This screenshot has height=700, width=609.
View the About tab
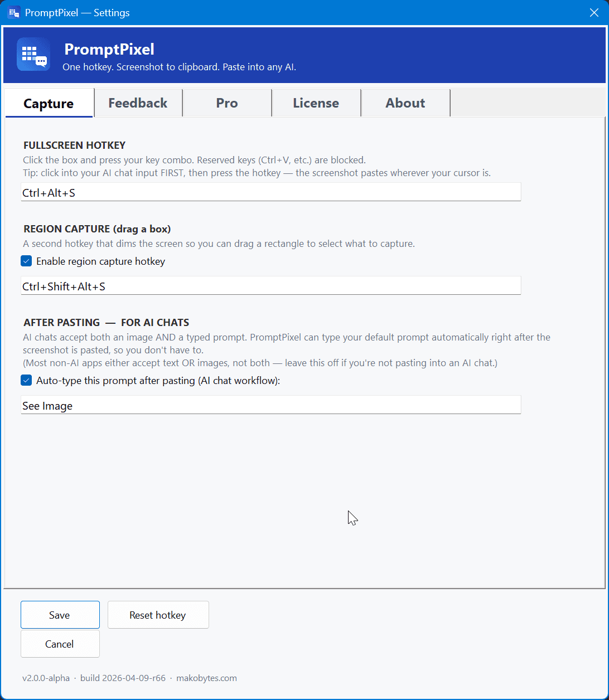point(405,103)
